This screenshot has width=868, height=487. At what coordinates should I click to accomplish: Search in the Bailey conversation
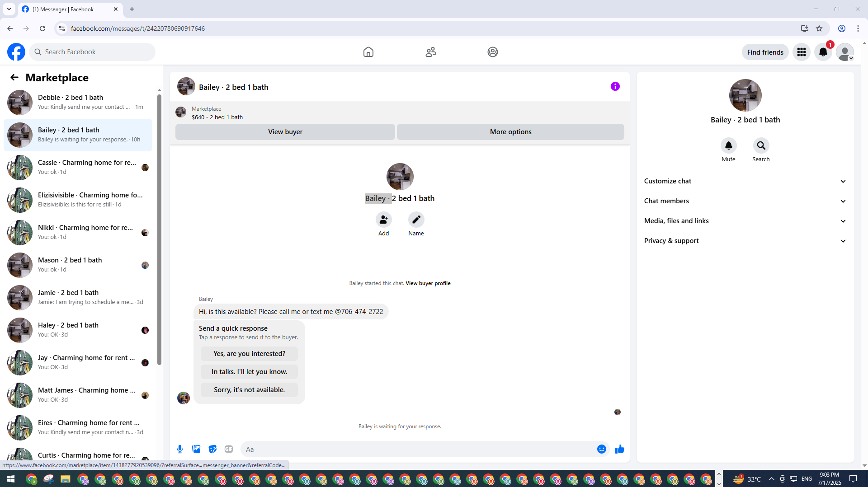(x=761, y=145)
